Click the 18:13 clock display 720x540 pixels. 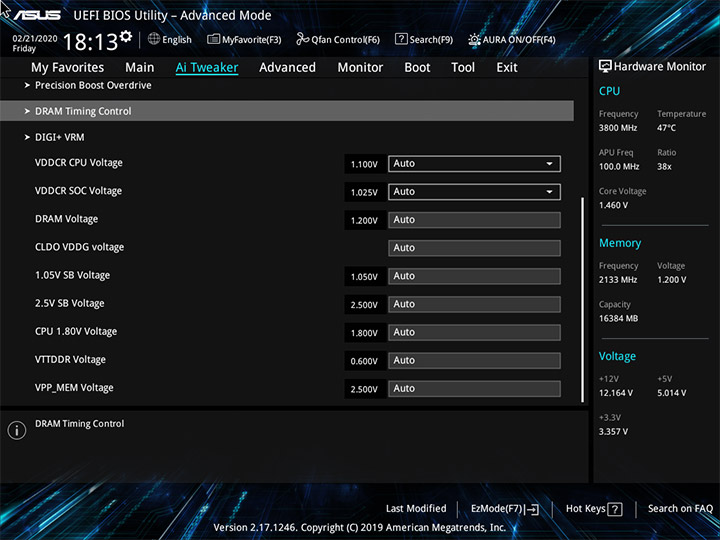coord(91,42)
